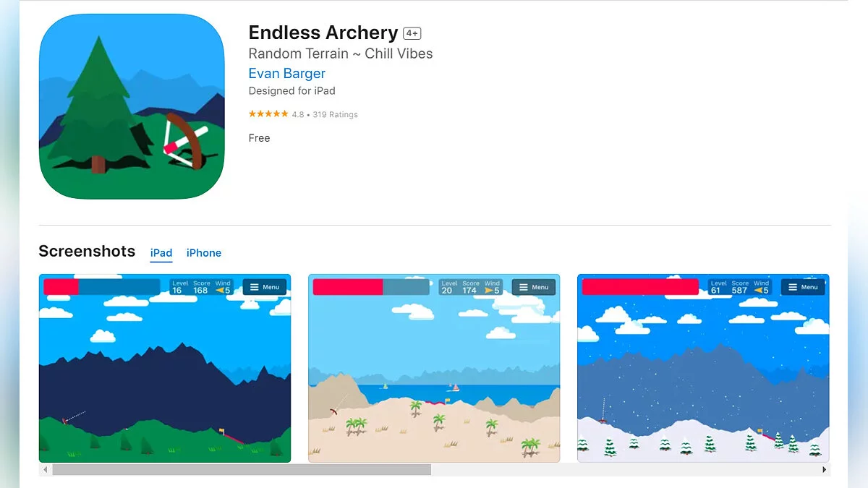The image size is (868, 488).
Task: Open the green mountain gameplay screenshot
Action: (x=165, y=368)
